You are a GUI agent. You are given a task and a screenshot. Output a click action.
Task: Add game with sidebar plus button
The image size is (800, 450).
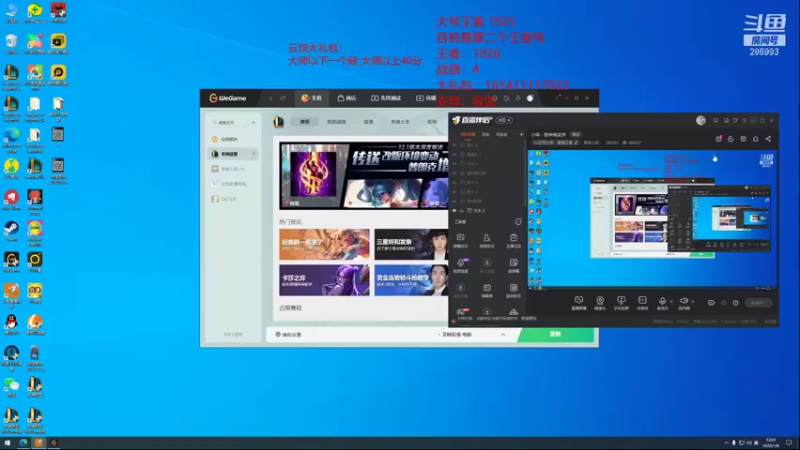pos(254,122)
